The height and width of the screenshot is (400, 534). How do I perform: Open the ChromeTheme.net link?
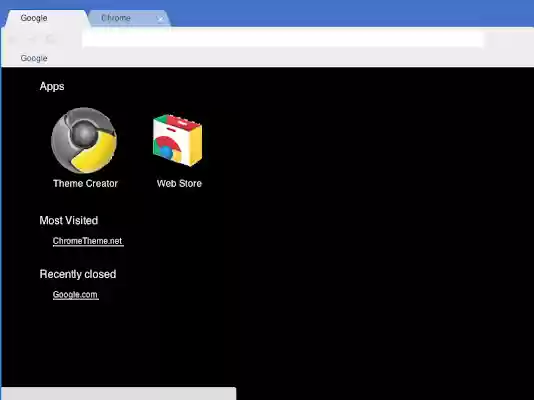click(88, 241)
